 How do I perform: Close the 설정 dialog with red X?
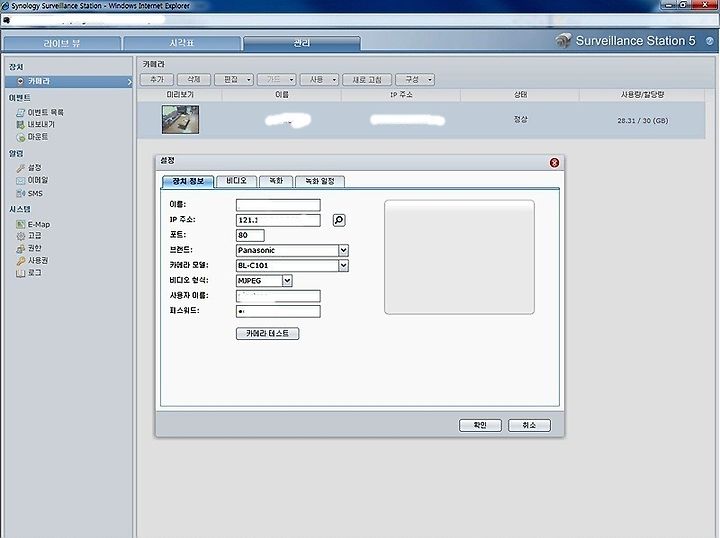point(554,163)
